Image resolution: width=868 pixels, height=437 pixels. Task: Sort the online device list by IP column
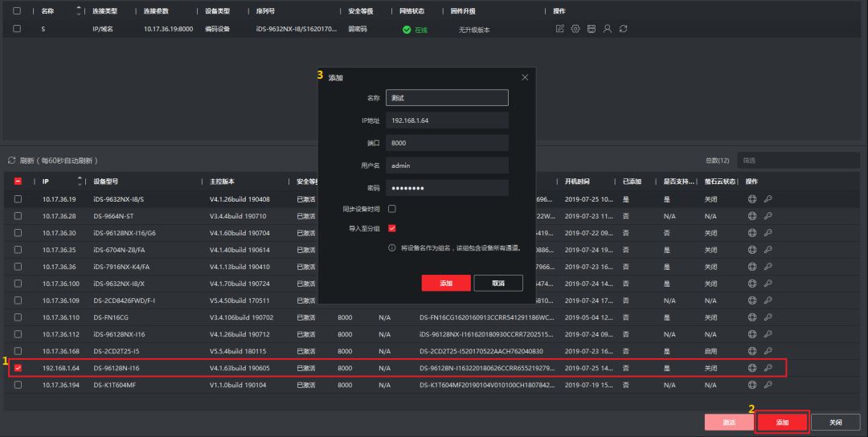point(80,182)
